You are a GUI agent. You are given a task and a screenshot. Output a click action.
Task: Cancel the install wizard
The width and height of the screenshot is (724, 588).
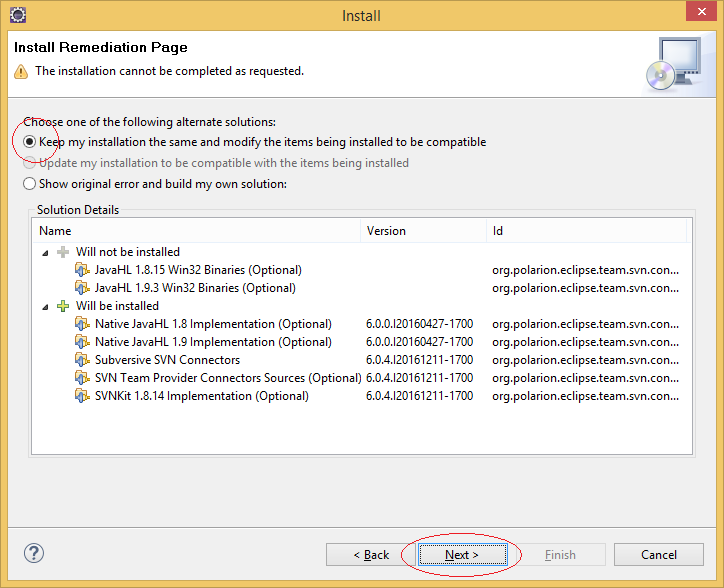659,554
